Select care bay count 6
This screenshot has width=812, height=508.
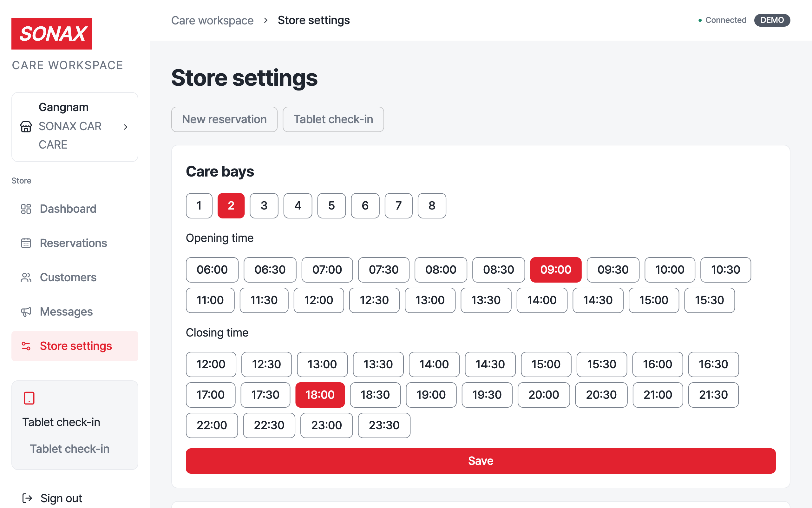[365, 205]
